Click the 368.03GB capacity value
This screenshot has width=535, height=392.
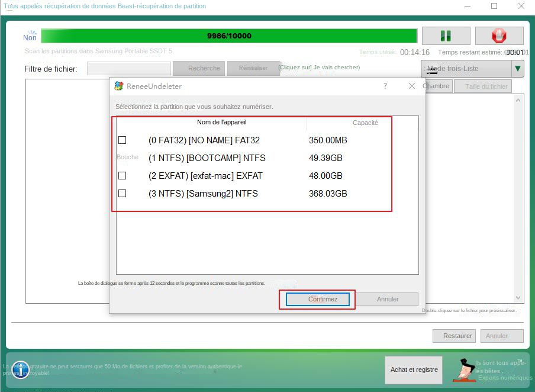[328, 193]
